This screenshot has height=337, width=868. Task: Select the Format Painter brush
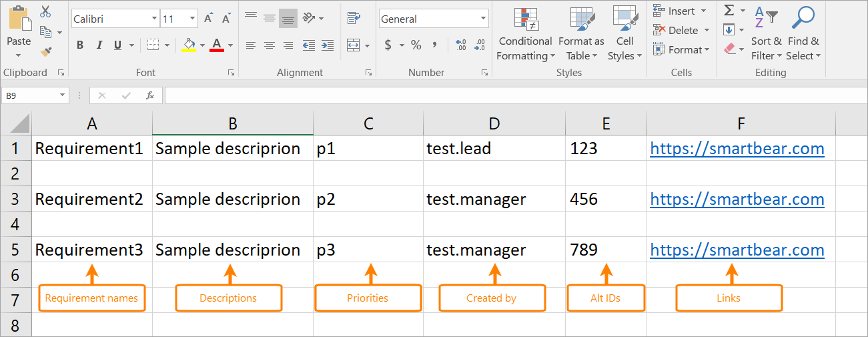(45, 51)
